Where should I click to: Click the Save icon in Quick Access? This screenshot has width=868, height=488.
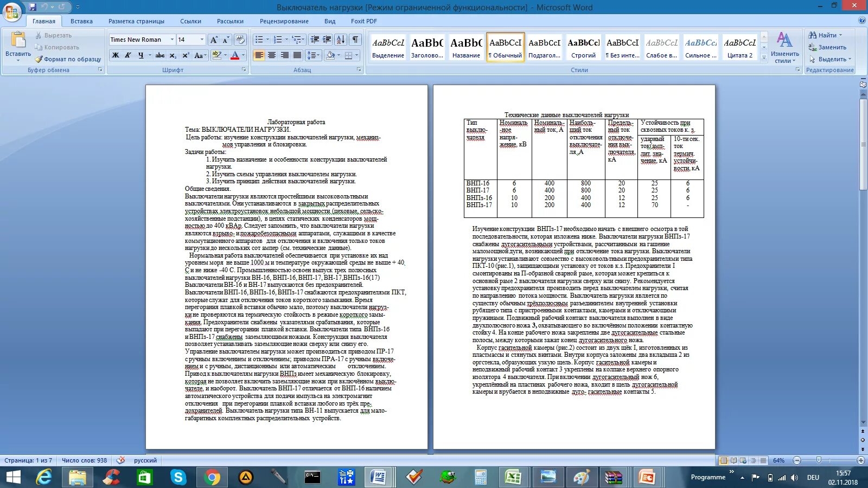click(x=33, y=7)
